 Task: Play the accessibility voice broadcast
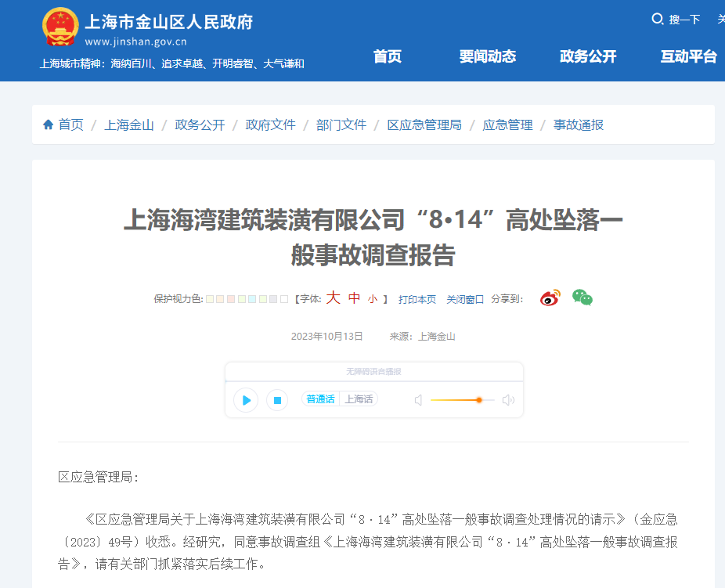point(245,400)
